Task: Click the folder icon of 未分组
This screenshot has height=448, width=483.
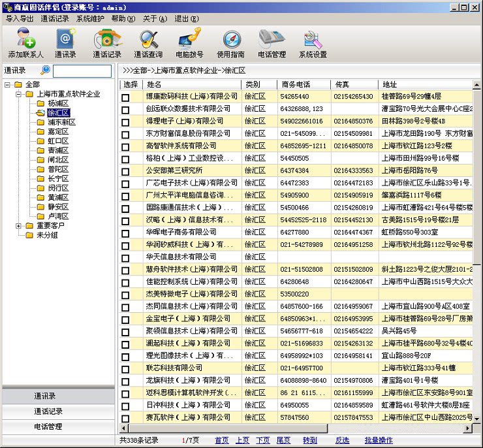Action: click(29, 235)
